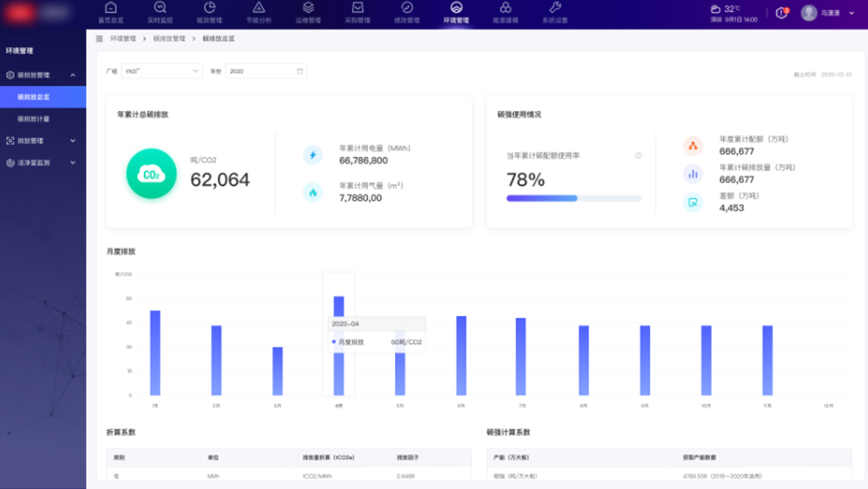Click the bar chart cumulative emissions icon
Image resolution: width=868 pixels, height=489 pixels.
tap(693, 174)
